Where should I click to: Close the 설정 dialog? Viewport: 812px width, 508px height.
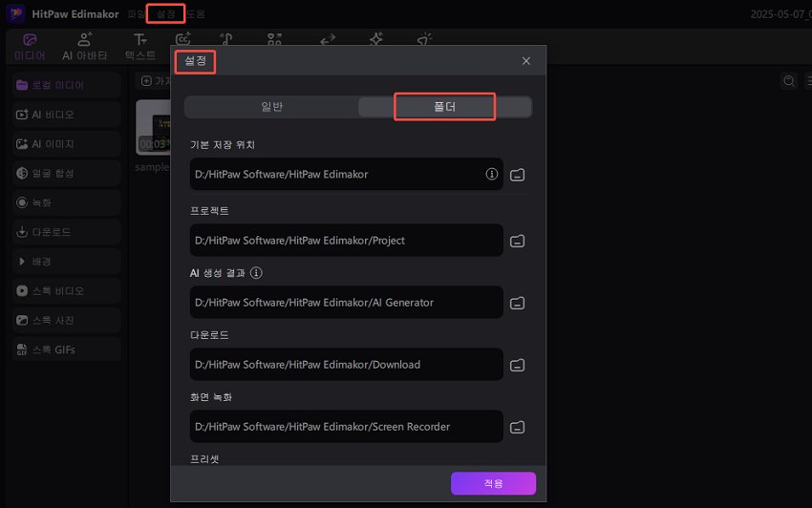click(526, 61)
